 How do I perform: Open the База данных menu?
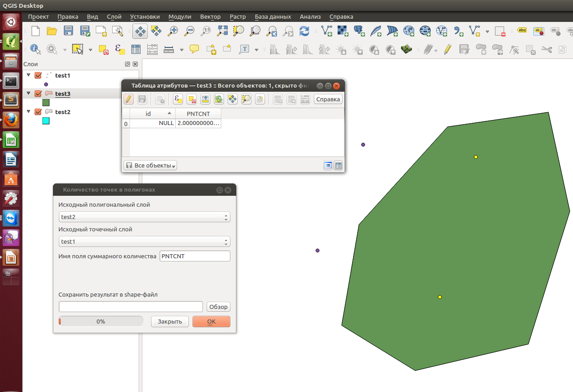pyautogui.click(x=273, y=17)
